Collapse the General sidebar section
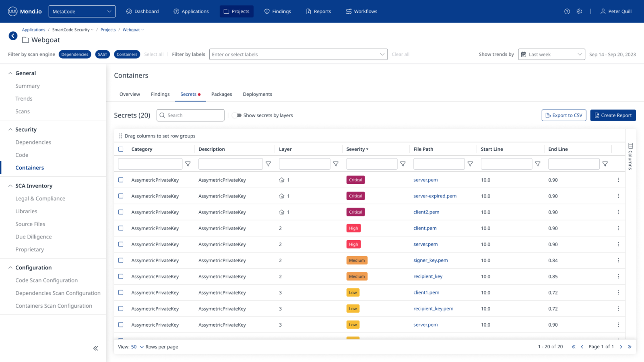Screen dimensions: 644x362 pyautogui.click(x=10, y=73)
